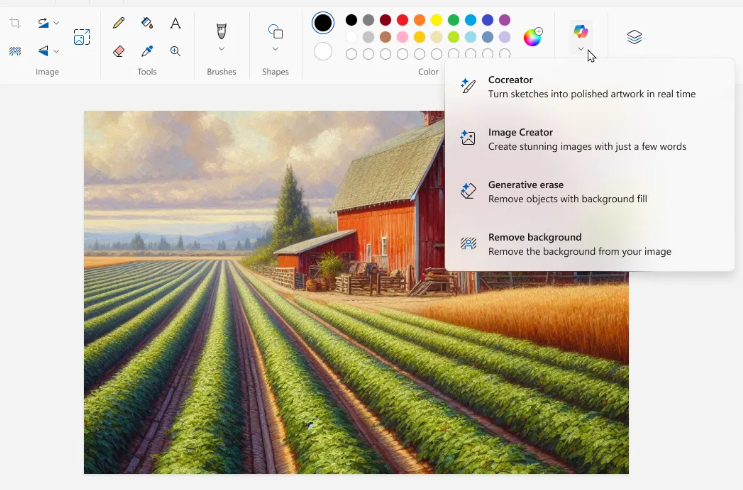
Task: Pick the pink rose palette swatch
Action: [x=402, y=37]
